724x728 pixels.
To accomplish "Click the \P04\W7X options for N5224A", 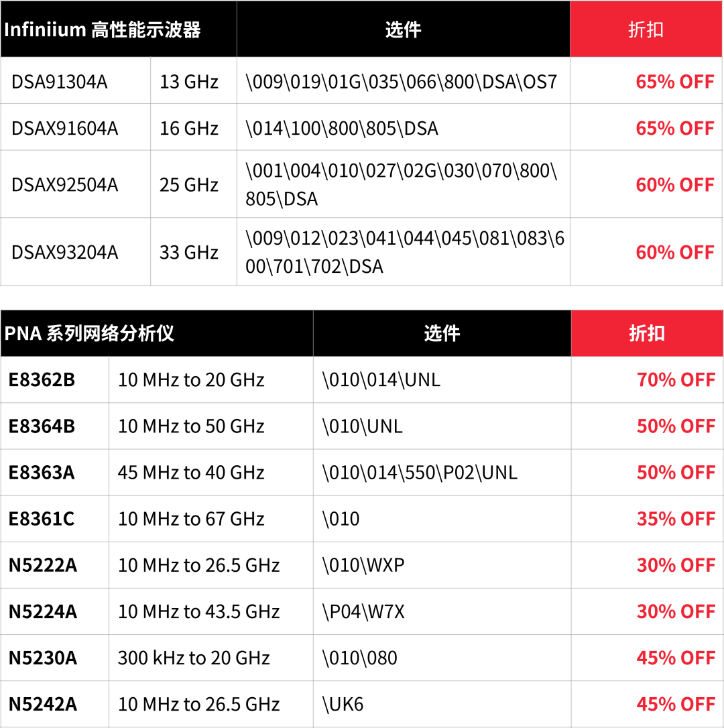I will (x=363, y=611).
